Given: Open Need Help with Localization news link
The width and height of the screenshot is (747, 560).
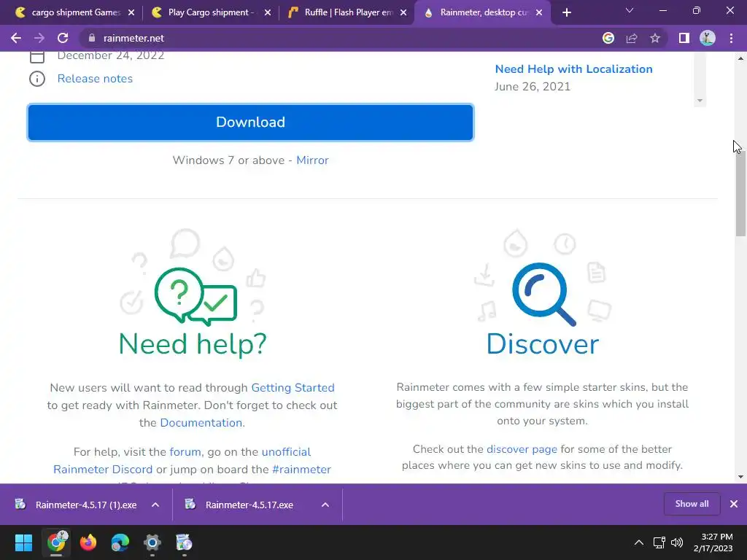Looking at the screenshot, I should pyautogui.click(x=573, y=69).
